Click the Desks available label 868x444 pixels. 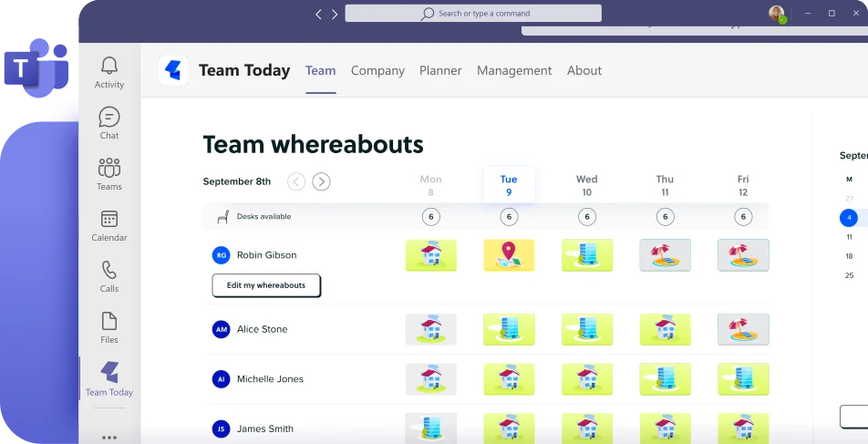point(264,216)
